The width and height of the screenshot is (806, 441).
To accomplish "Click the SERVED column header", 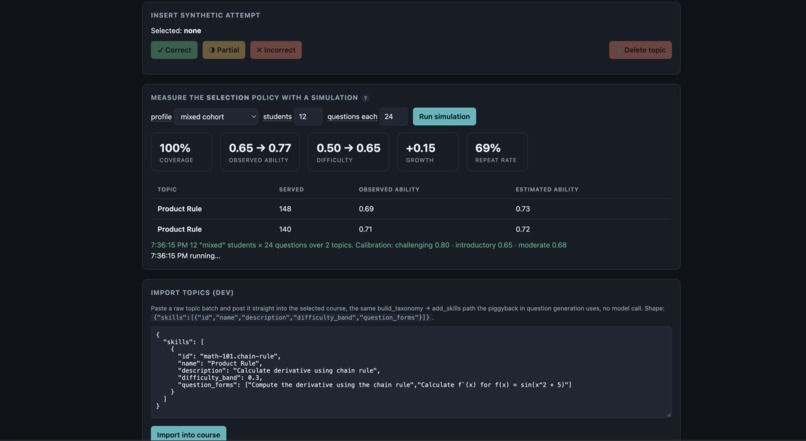I will (x=291, y=190).
